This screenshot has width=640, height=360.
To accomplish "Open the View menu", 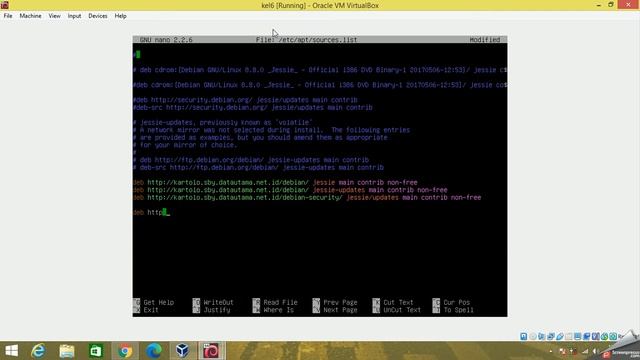I will pos(54,16).
